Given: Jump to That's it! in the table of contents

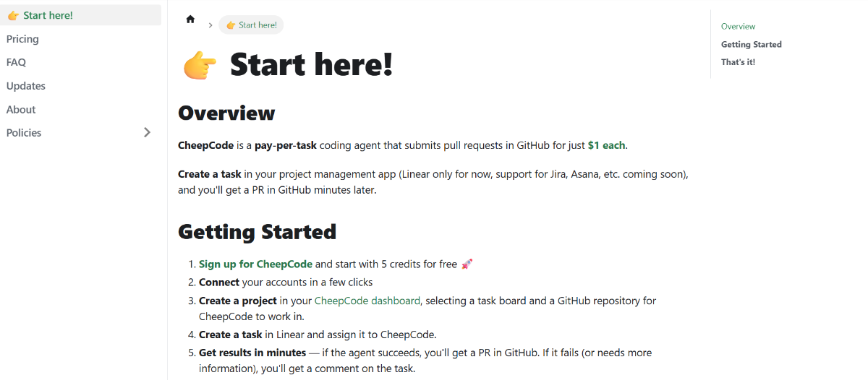Looking at the screenshot, I should click(738, 62).
